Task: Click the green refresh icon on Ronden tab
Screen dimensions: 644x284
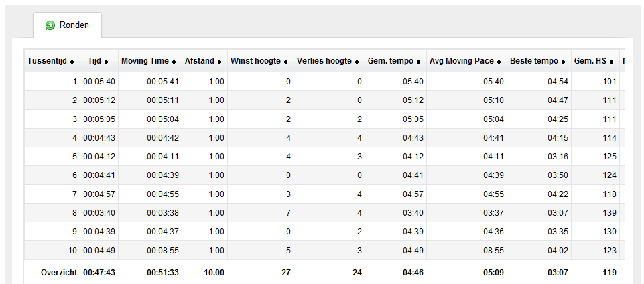Action: coord(50,25)
